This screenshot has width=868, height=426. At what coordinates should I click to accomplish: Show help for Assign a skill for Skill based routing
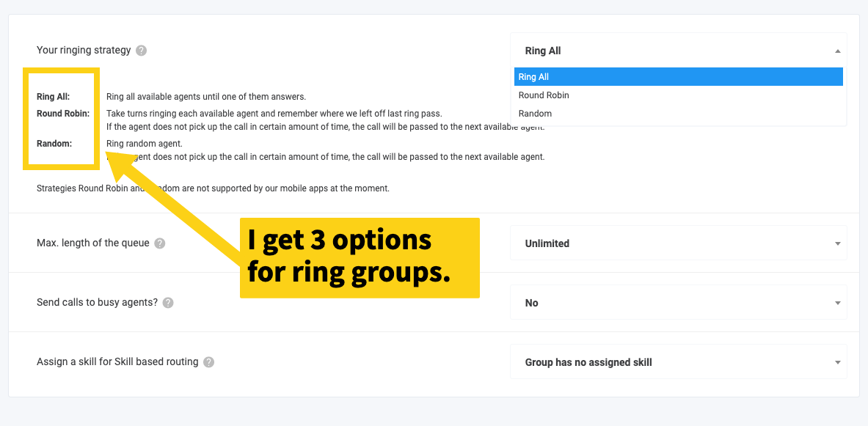[x=208, y=361]
